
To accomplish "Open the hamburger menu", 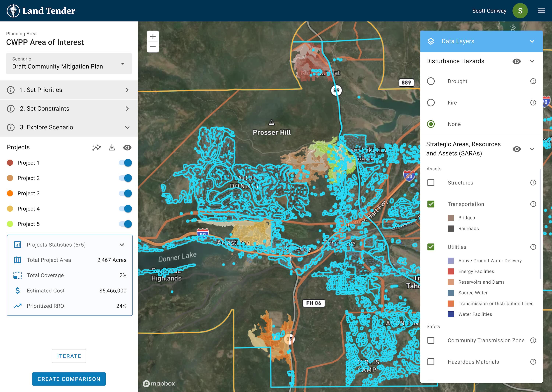I will point(541,11).
